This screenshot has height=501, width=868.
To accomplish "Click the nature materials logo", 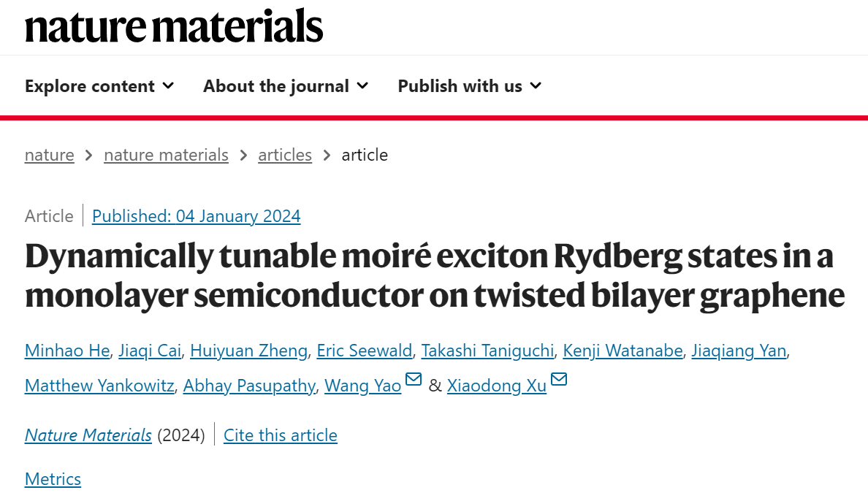I will point(174,26).
